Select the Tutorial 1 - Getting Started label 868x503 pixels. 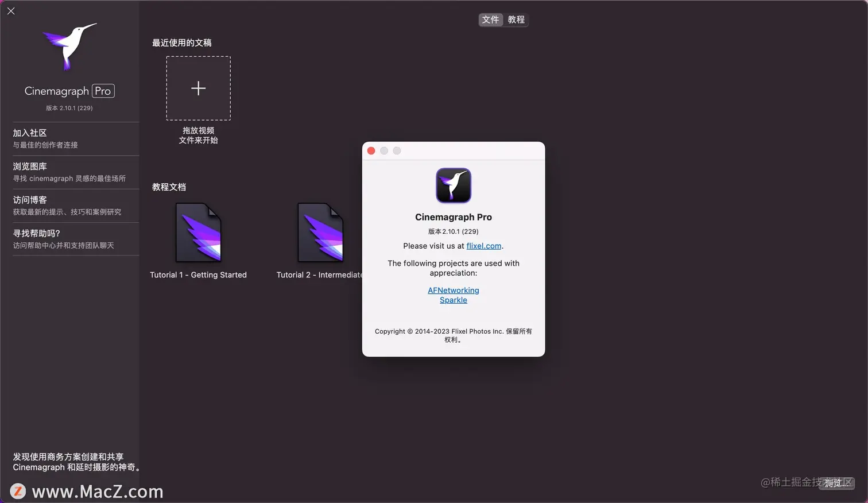pyautogui.click(x=198, y=275)
